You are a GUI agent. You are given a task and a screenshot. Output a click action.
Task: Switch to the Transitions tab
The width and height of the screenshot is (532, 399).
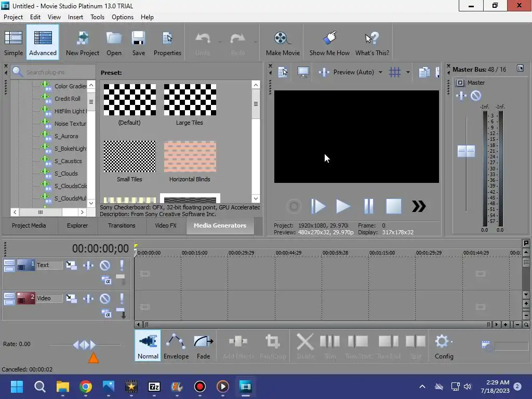(122, 225)
